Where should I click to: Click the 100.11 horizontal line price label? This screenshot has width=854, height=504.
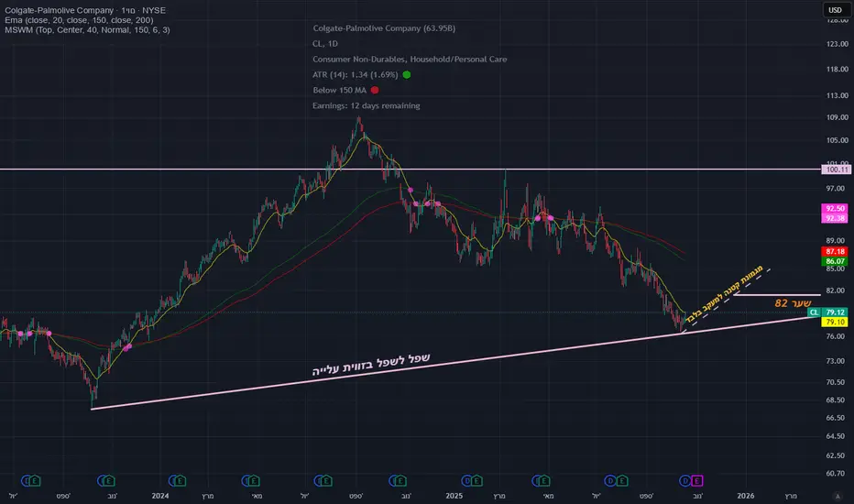pyautogui.click(x=836, y=170)
